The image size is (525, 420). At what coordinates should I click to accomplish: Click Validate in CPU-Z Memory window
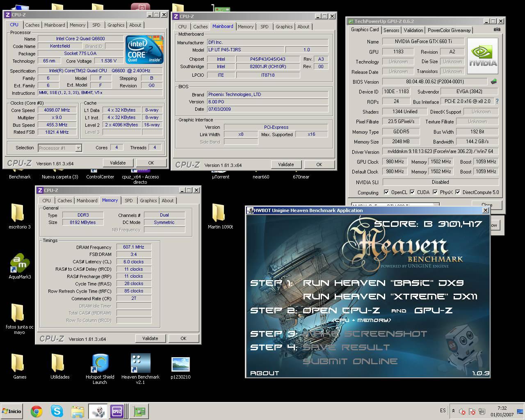(150, 338)
